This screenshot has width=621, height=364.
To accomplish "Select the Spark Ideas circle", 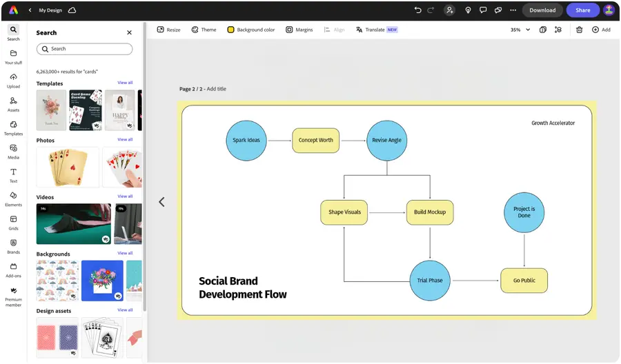I will (x=246, y=141).
